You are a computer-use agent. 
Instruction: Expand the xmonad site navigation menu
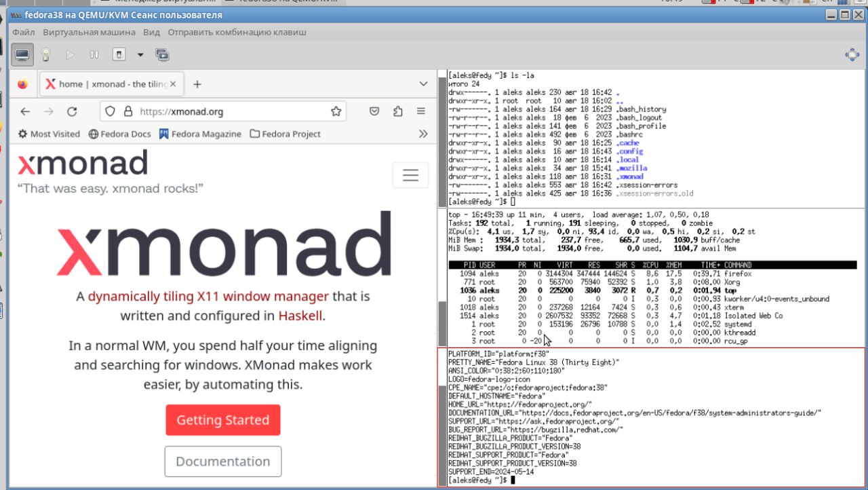tap(410, 175)
